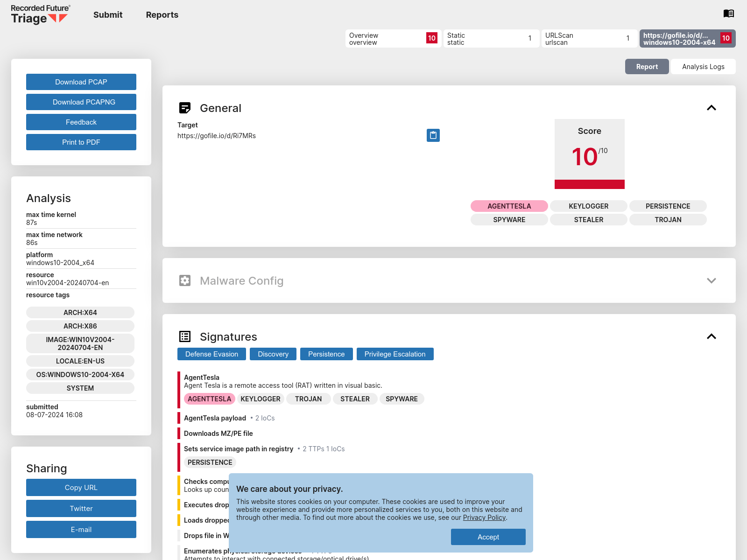The height and width of the screenshot is (560, 747).
Task: Select the Report tab
Action: pyautogui.click(x=647, y=67)
